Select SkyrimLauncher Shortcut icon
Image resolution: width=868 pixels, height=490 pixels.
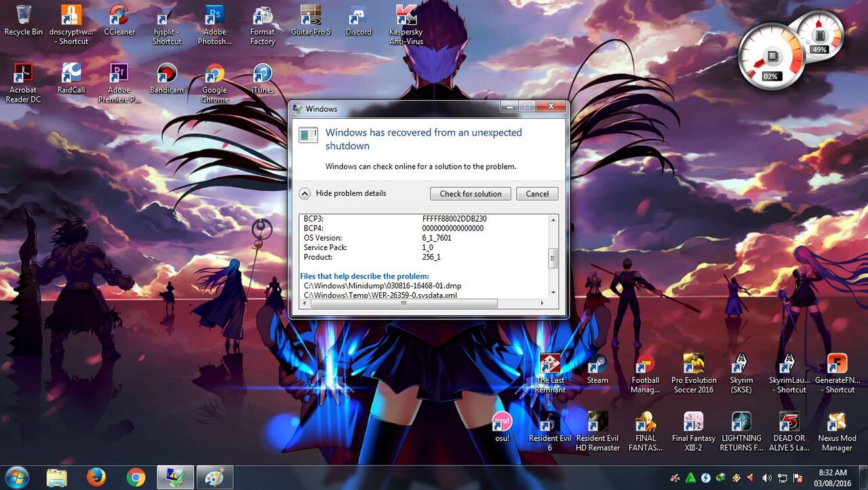[789, 373]
